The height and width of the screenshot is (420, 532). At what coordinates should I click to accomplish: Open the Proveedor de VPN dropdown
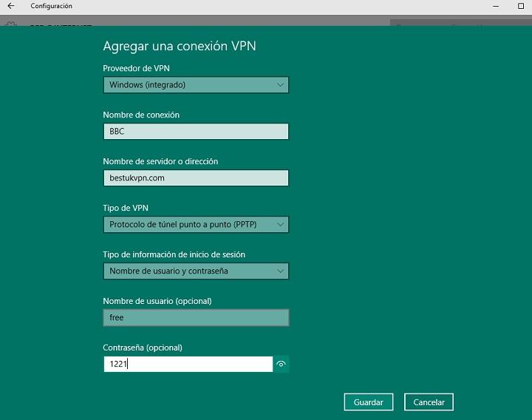tap(196, 85)
